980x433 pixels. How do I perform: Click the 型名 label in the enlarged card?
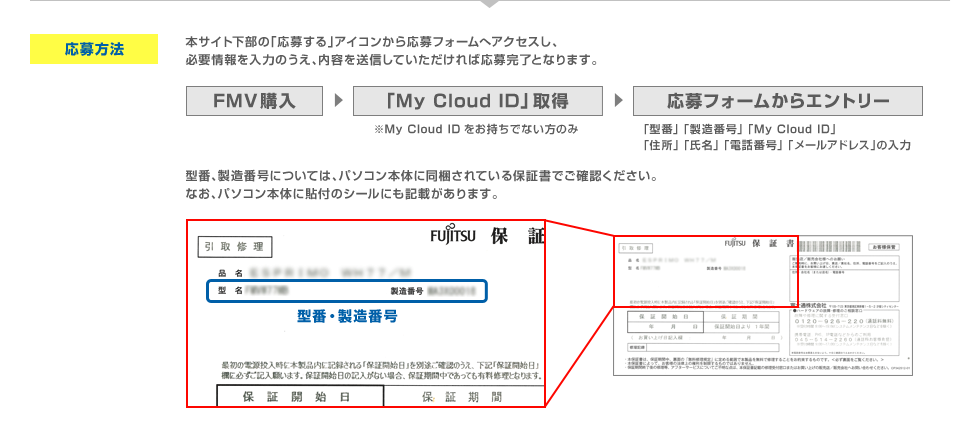click(x=230, y=291)
